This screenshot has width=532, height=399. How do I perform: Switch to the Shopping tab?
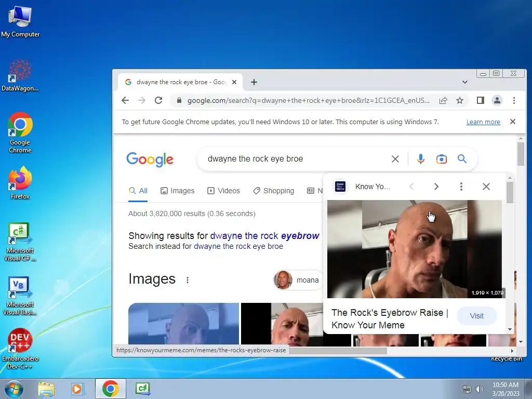coord(273,191)
